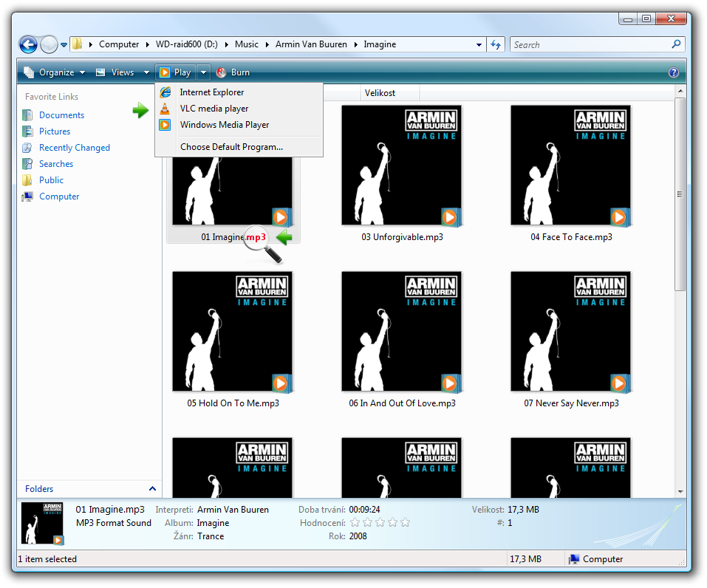Click the album art in the details pane
The image size is (707, 588).
[x=42, y=523]
